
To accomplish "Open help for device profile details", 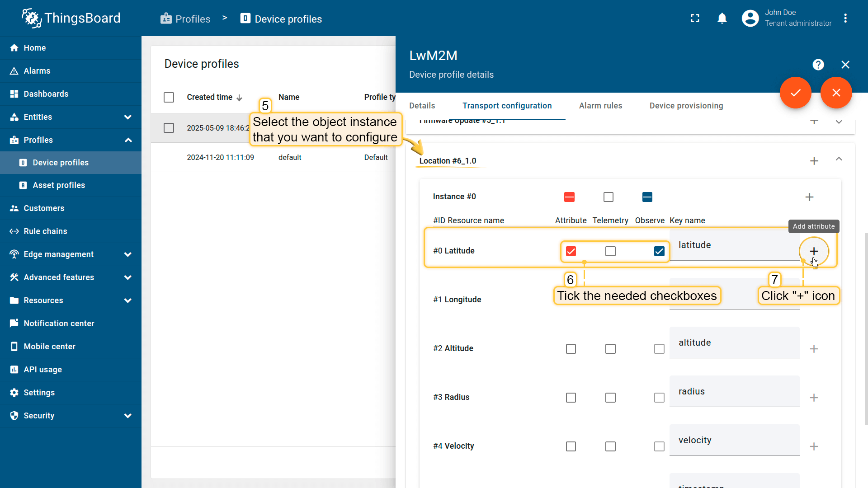I will [818, 65].
